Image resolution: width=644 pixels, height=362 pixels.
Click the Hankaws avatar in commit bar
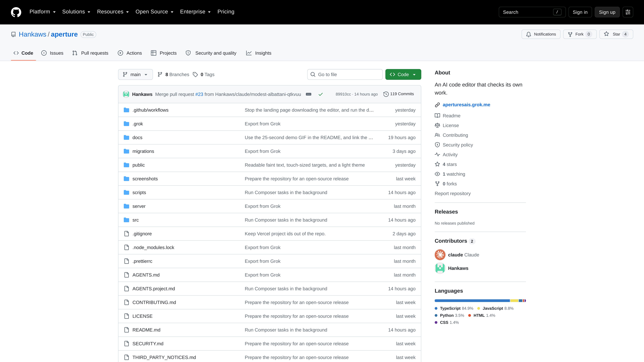(x=126, y=94)
